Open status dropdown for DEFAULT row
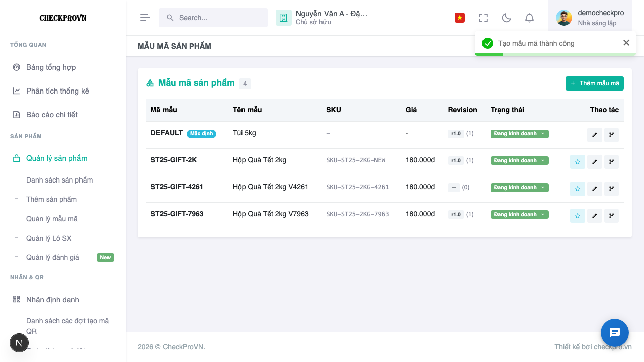This screenshot has height=362, width=644. (x=520, y=134)
